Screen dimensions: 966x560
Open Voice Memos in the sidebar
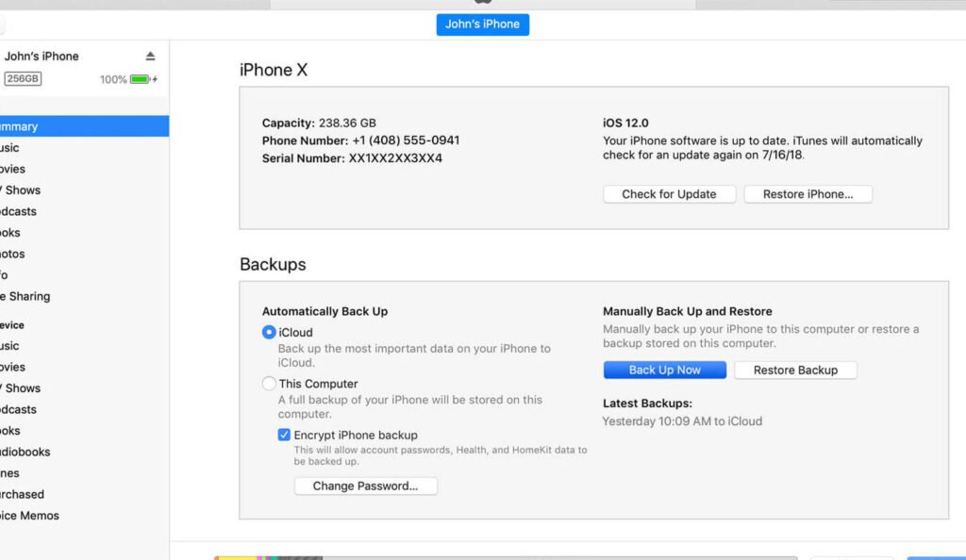pos(84,516)
